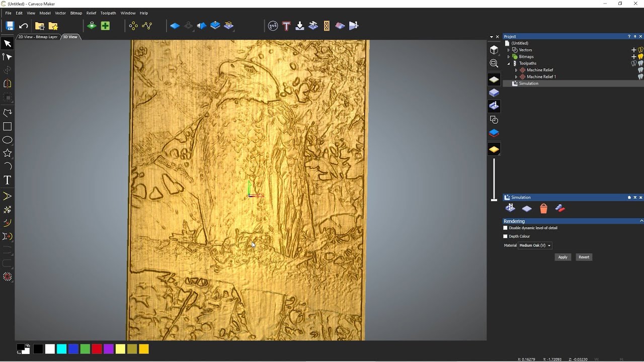Toggle Vectors visibility lightbulb
Viewport: 644px width, 362px height.
coord(640,50)
